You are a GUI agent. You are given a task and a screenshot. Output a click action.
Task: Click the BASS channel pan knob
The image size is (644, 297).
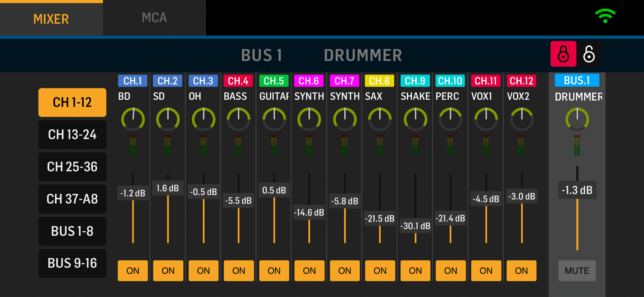(238, 119)
